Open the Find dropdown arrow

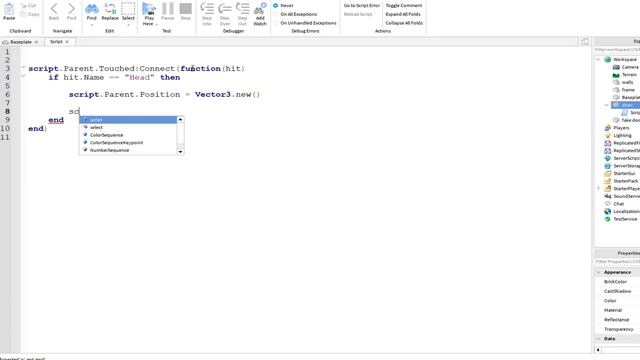tap(91, 25)
